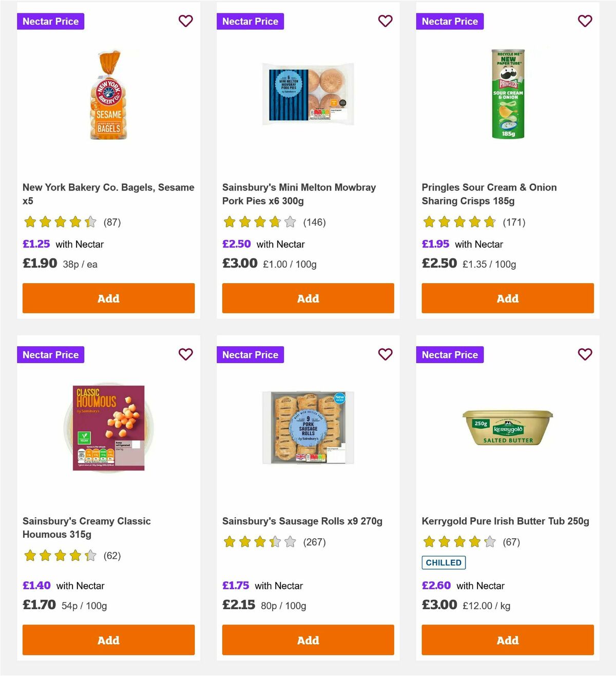Screen dimensions: 616x676
Task: Click the reviews count (267) for Sausage Rolls
Action: tap(314, 542)
